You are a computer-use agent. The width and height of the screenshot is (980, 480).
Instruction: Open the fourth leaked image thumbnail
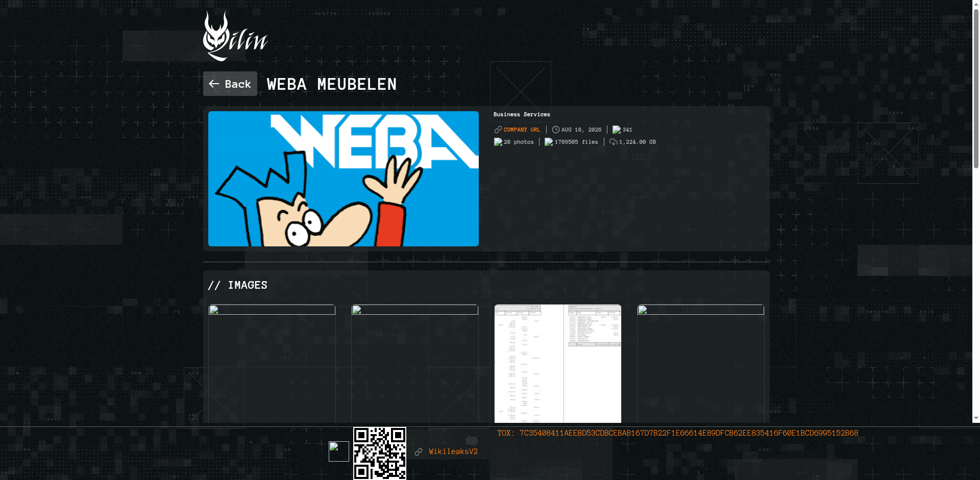tap(701, 364)
